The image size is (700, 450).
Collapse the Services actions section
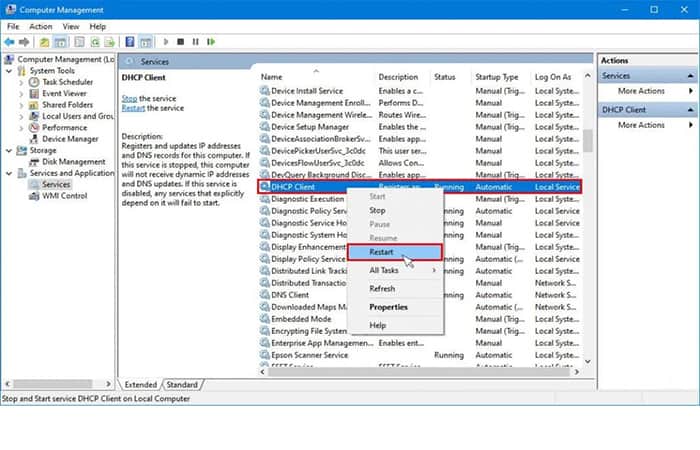tap(690, 76)
